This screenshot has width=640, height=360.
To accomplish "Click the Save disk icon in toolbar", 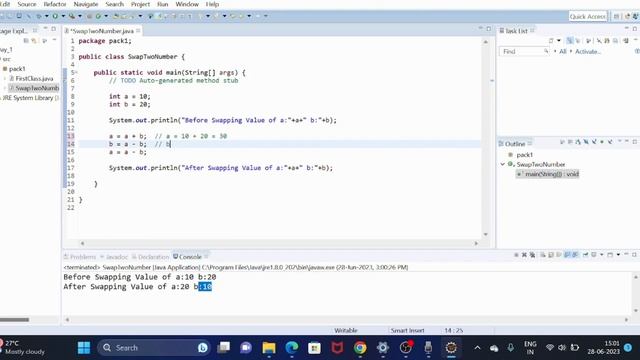I will click(x=19, y=16).
